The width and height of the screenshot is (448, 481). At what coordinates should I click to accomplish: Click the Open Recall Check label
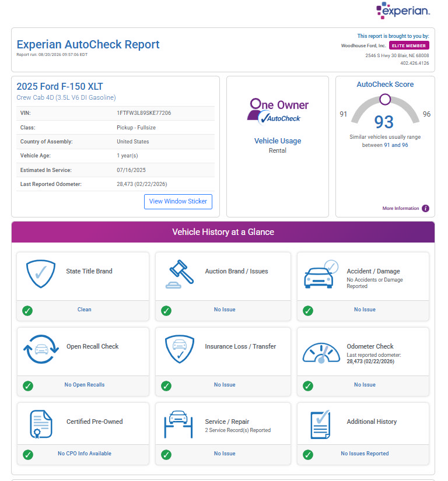click(x=92, y=346)
